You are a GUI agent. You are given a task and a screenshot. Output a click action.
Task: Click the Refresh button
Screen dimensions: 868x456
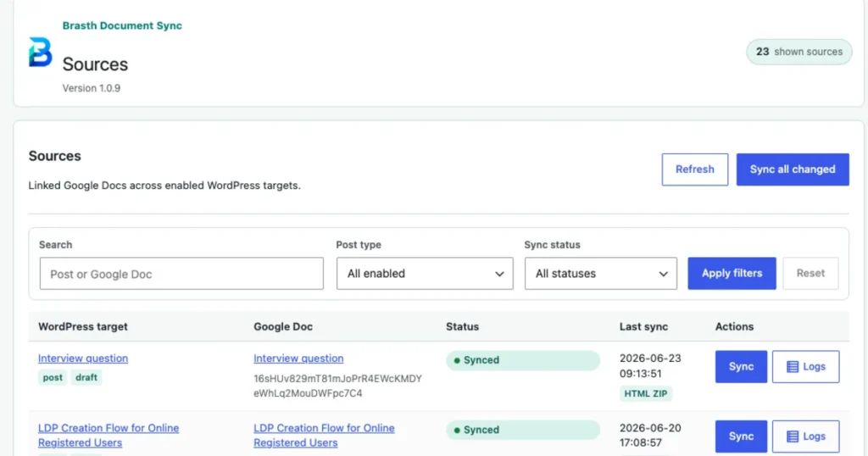pos(695,170)
